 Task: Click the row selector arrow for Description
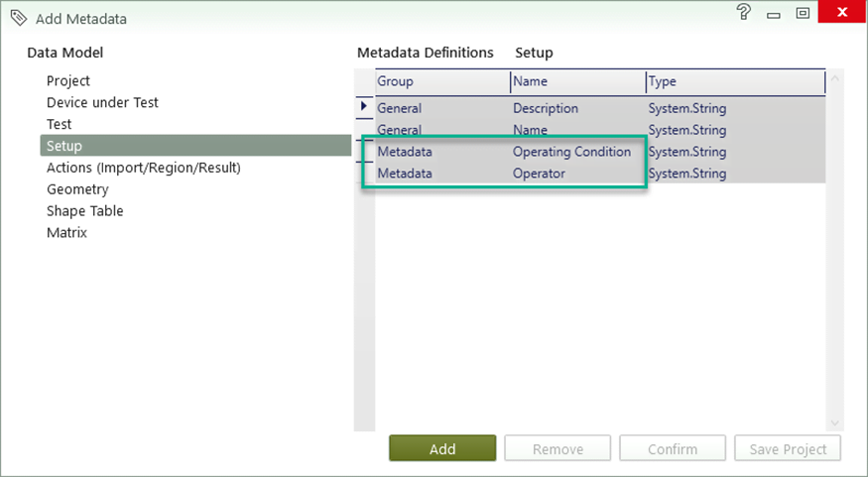pyautogui.click(x=364, y=107)
